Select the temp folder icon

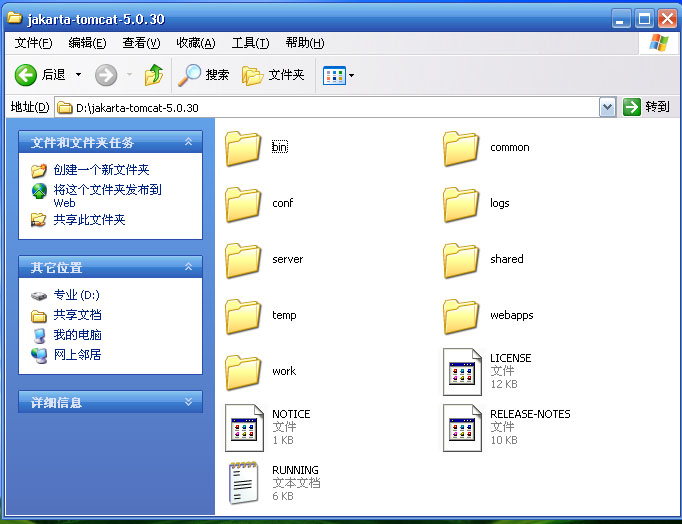point(243,316)
